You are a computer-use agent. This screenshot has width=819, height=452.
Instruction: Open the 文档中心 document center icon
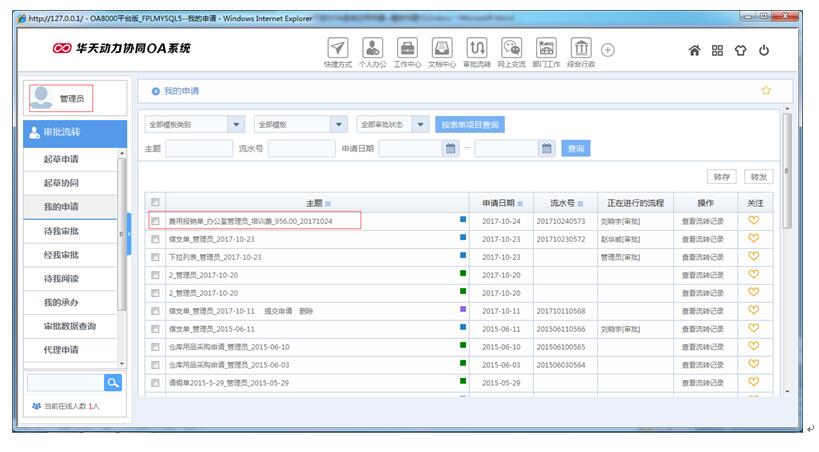tap(442, 49)
